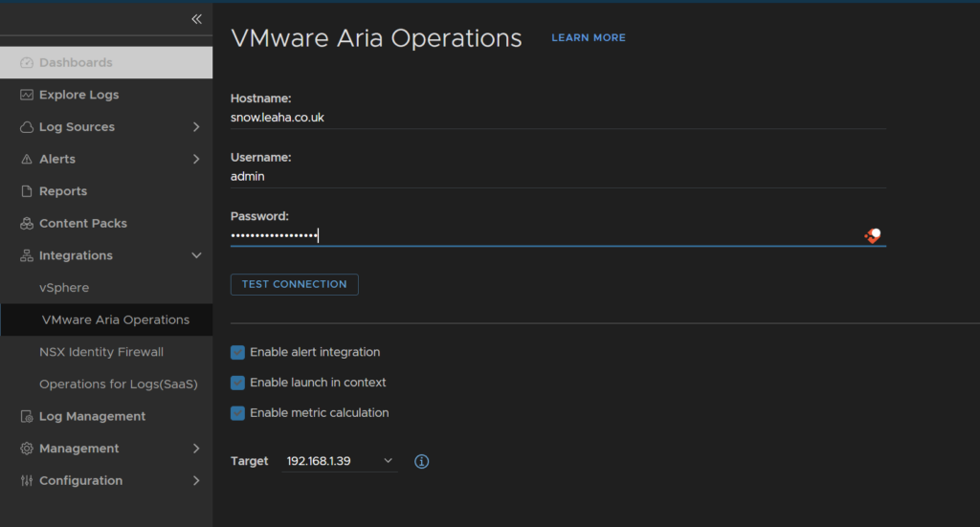This screenshot has width=980, height=527.
Task: Click the Content Packs blocks icon
Action: click(x=26, y=224)
